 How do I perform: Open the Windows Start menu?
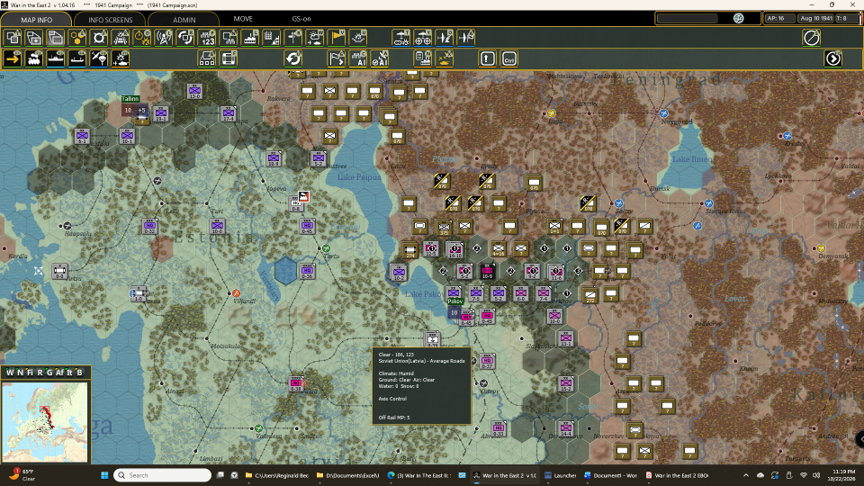(104, 475)
